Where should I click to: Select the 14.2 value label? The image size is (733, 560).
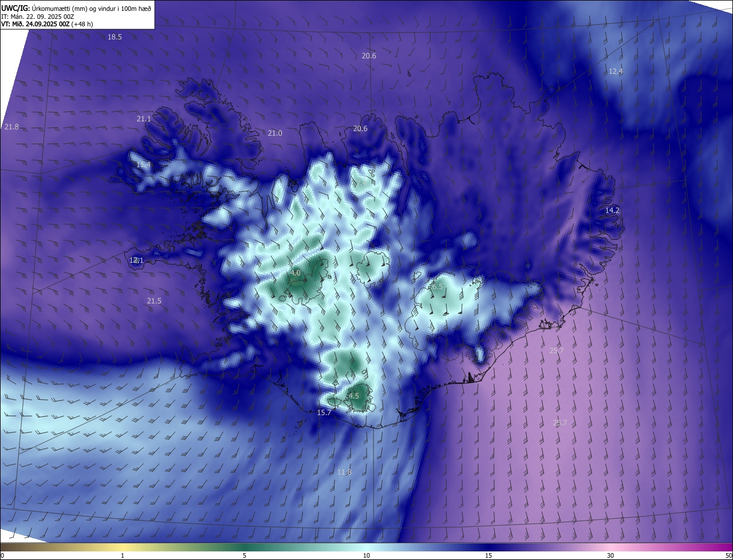(612, 210)
